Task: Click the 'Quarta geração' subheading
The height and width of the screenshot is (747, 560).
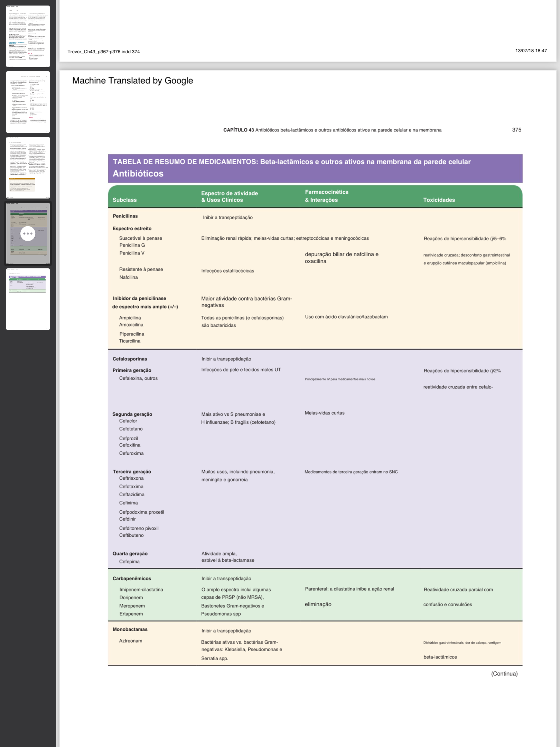Action: coord(130,554)
